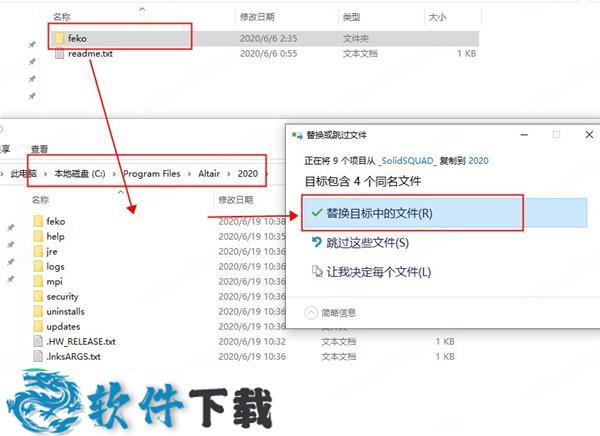This screenshot has width=600, height=436.
Task: Click the skip arrow icon beside 跳过这些文件
Action: tap(316, 242)
